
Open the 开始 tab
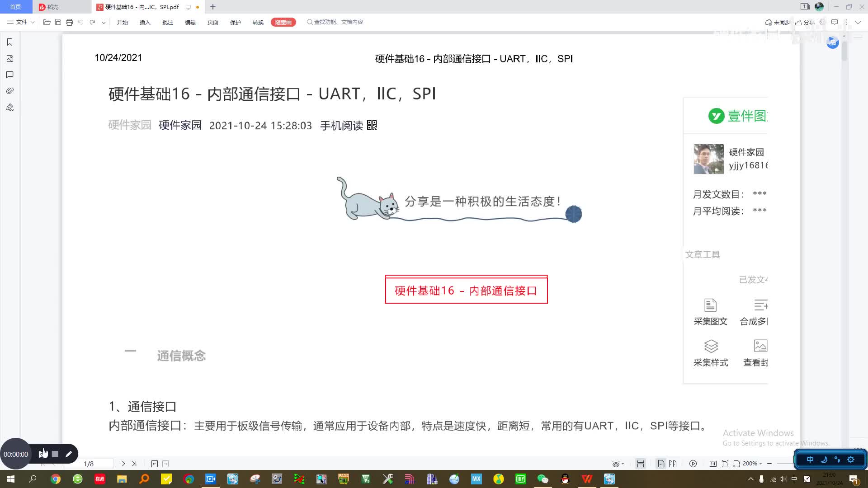[122, 22]
